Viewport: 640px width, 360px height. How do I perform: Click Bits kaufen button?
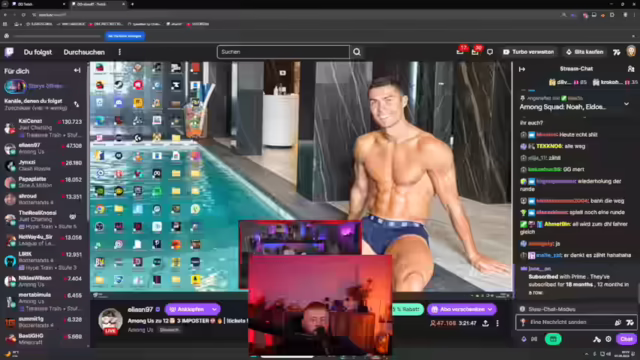click(x=585, y=52)
